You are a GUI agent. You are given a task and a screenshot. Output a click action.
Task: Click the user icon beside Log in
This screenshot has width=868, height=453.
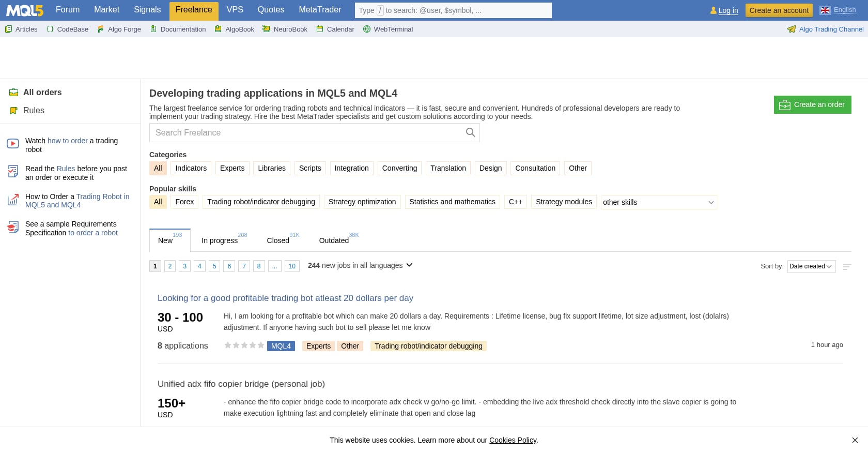click(x=714, y=10)
